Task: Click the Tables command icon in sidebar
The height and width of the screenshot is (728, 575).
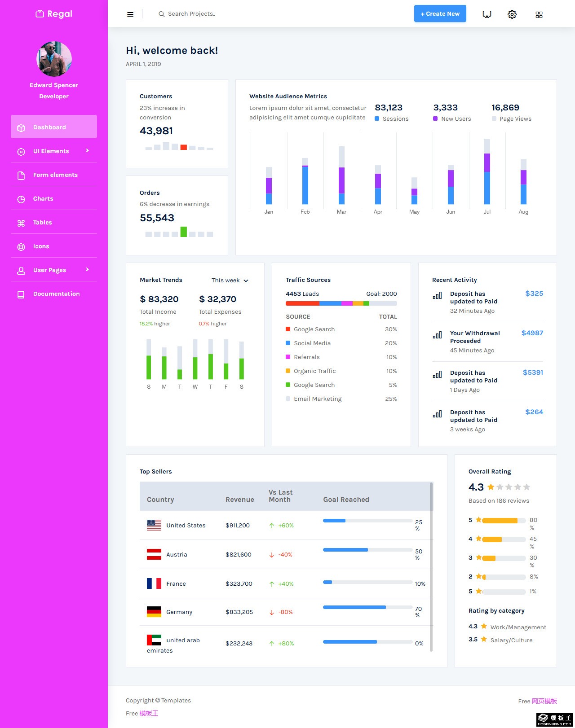Action: tap(21, 223)
